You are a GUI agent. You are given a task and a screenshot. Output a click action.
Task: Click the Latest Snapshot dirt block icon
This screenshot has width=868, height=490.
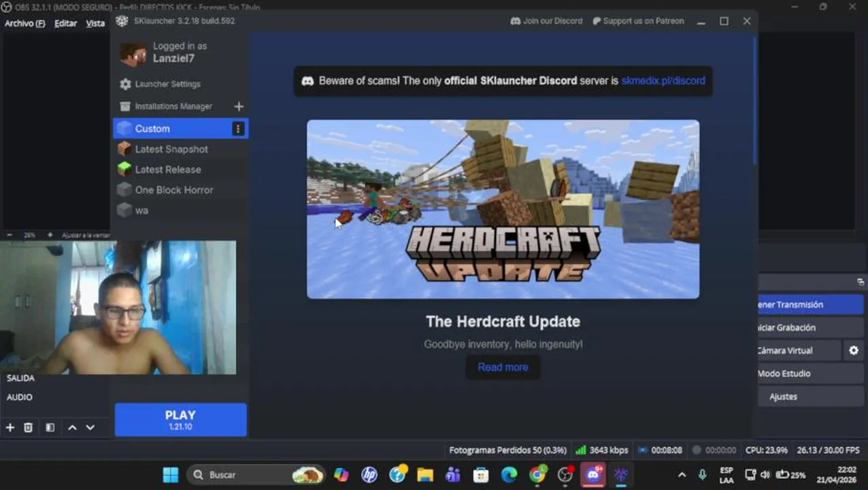124,149
